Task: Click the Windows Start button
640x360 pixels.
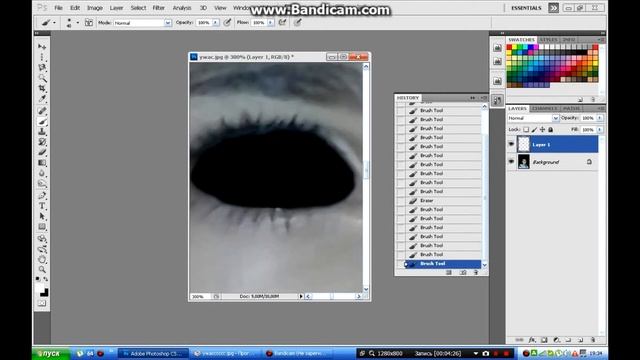Action: click(51, 353)
